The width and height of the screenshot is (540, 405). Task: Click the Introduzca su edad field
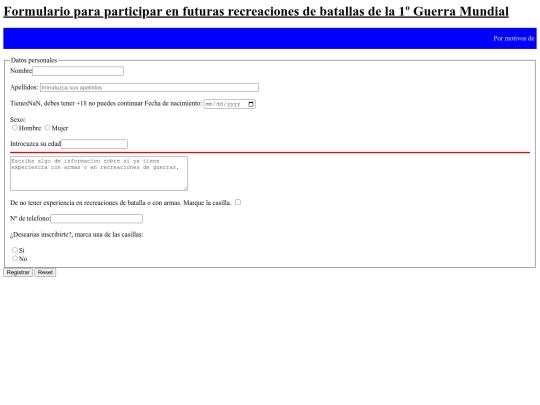(94, 144)
